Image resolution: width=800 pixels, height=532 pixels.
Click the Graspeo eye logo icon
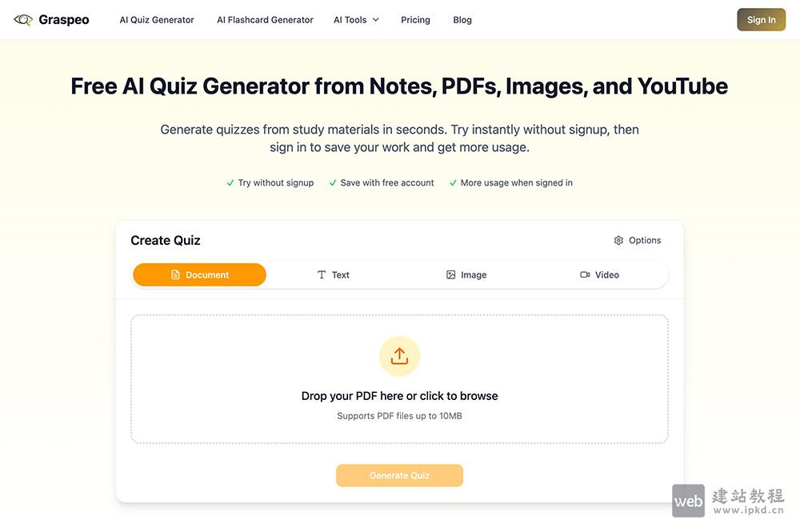23,20
